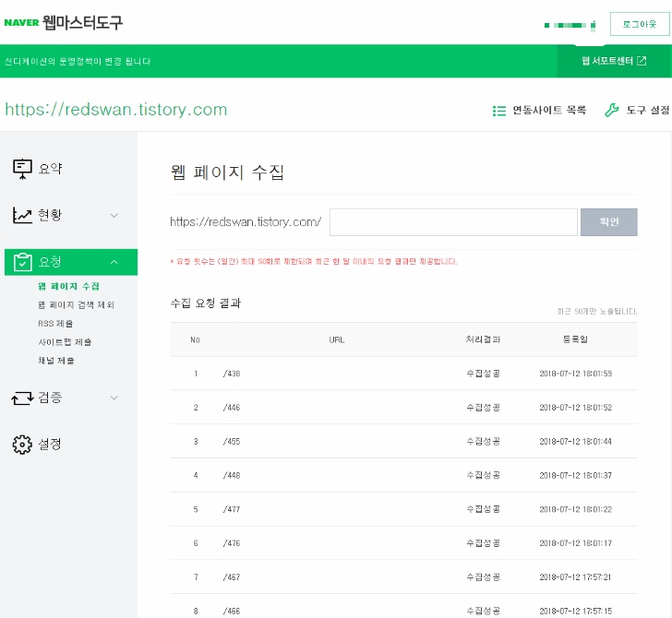The width and height of the screenshot is (672, 618).
Task: Click date 2018-07-12 18:01:17
Action: pyautogui.click(x=576, y=543)
